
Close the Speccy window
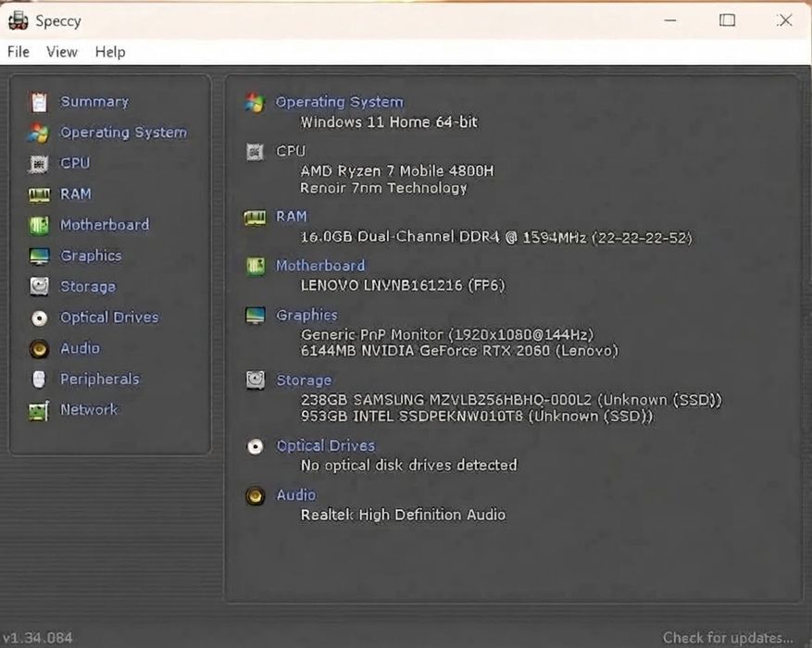coord(784,20)
